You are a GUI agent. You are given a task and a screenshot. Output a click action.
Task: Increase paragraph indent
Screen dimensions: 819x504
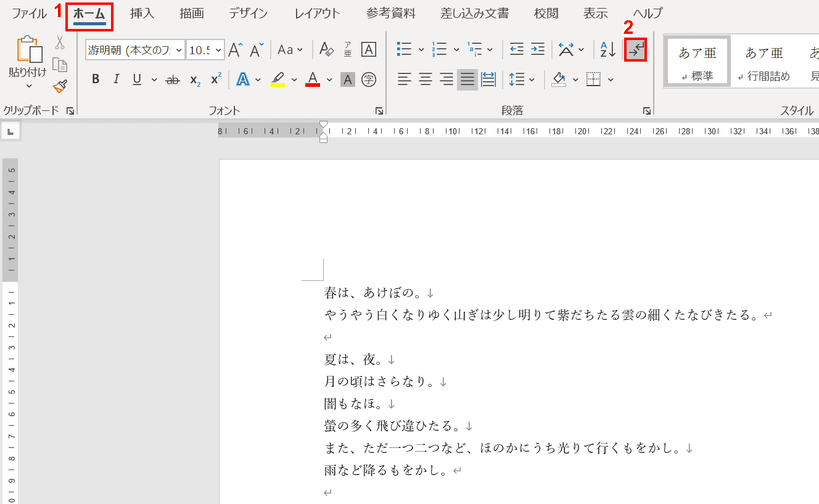coord(538,50)
